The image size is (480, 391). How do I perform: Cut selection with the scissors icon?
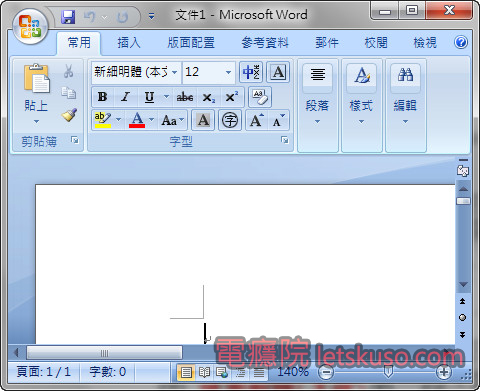click(x=68, y=71)
